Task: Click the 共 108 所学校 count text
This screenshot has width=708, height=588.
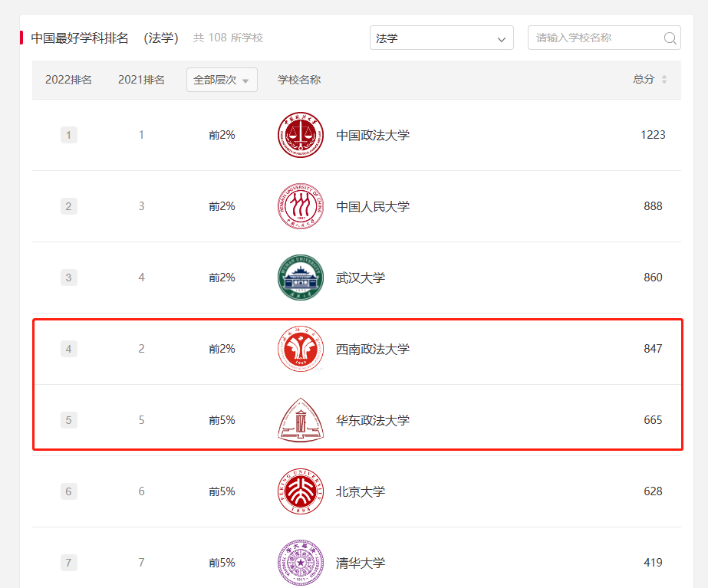Action: [x=228, y=38]
